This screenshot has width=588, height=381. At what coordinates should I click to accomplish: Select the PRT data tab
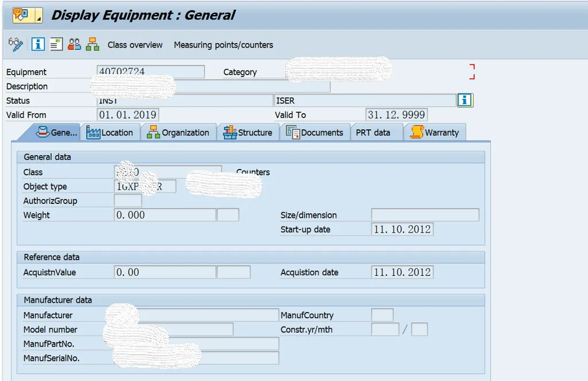(x=376, y=133)
